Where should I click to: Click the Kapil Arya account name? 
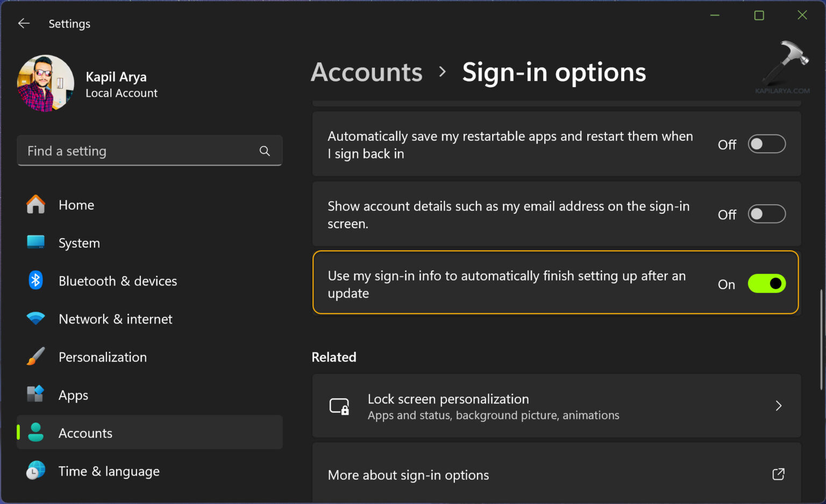[x=116, y=77]
